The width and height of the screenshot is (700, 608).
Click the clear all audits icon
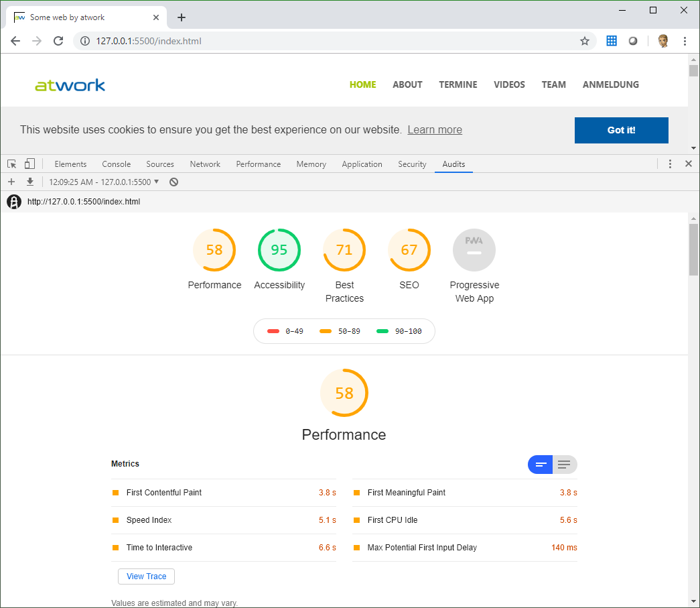coord(173,182)
